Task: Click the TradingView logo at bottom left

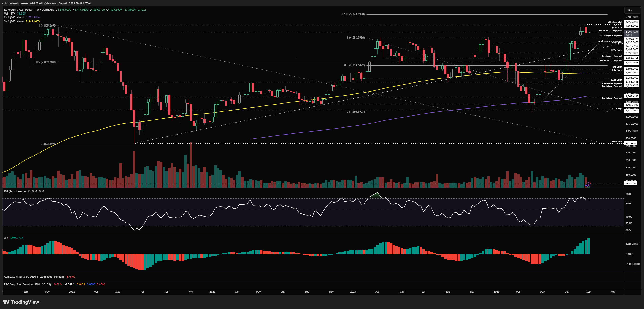Action: pyautogui.click(x=21, y=302)
